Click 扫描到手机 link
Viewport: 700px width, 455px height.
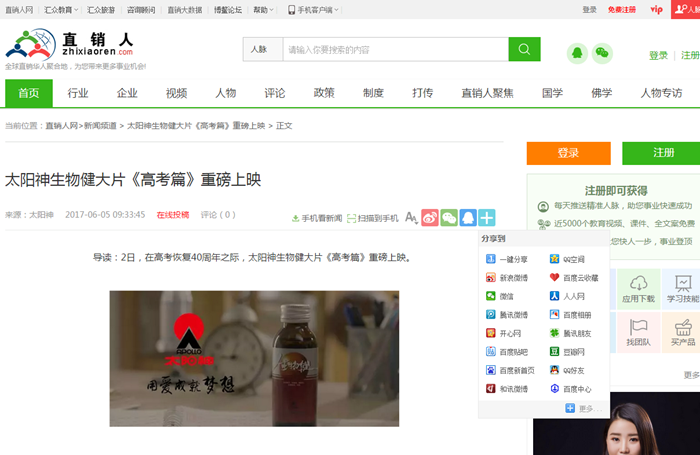click(x=373, y=218)
